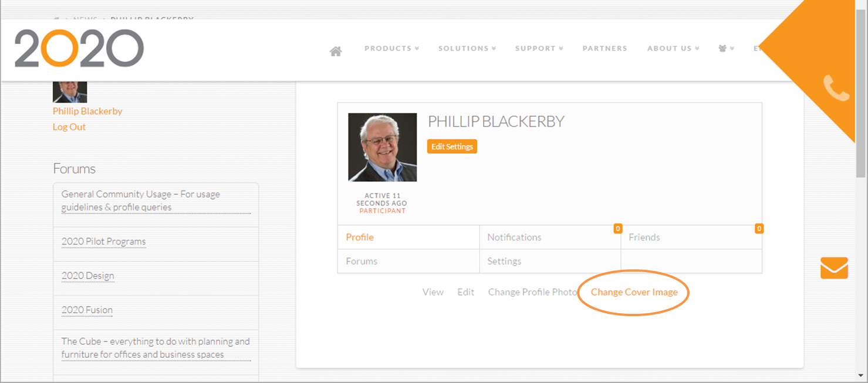Click the Log Out link
This screenshot has height=383, width=868.
click(x=69, y=127)
